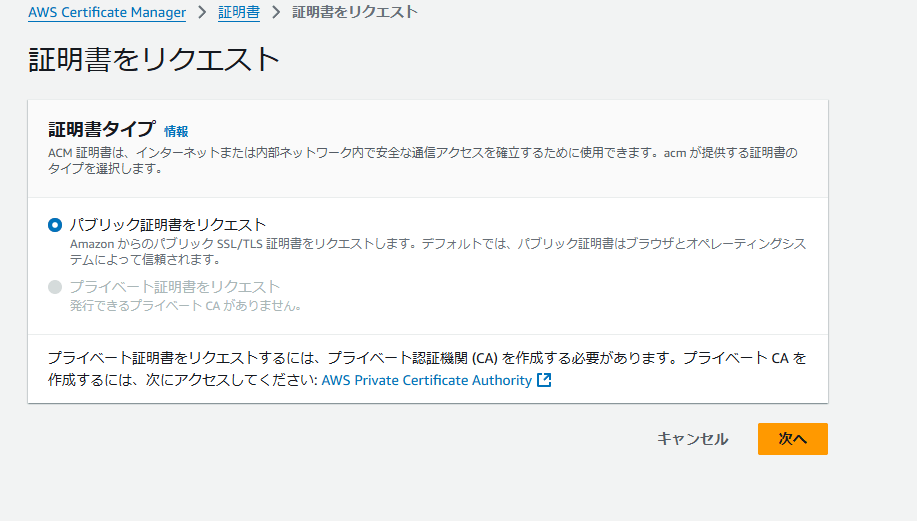Click the 証明書タイプ section heading
Viewport: 917px width, 521px height.
pyautogui.click(x=102, y=129)
